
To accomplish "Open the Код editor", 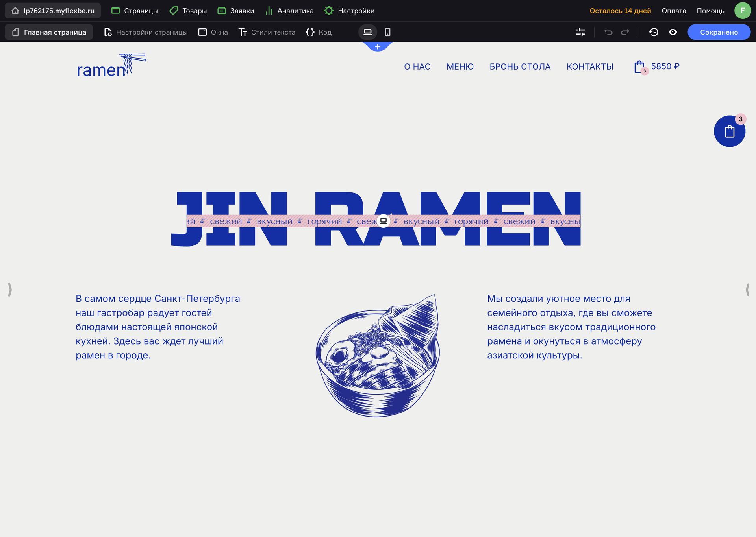I will (319, 32).
